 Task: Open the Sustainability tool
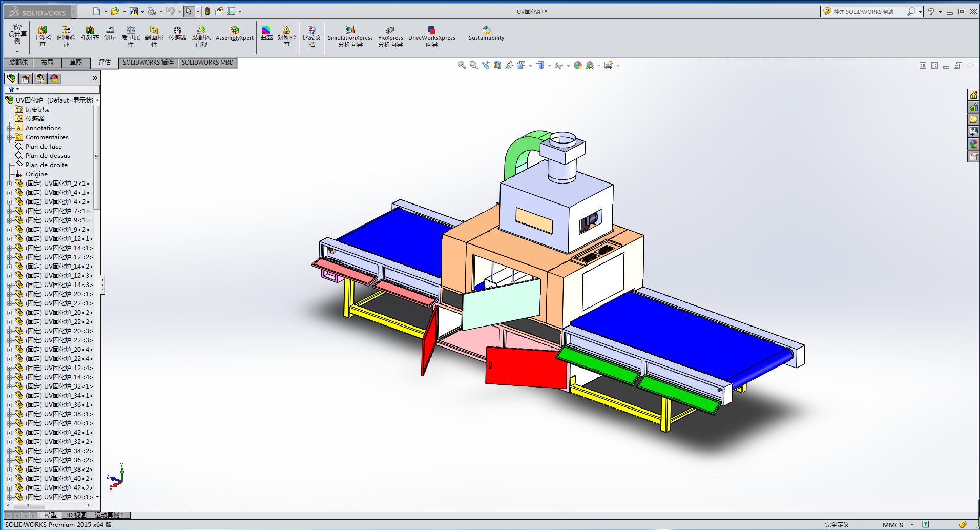[x=486, y=34]
